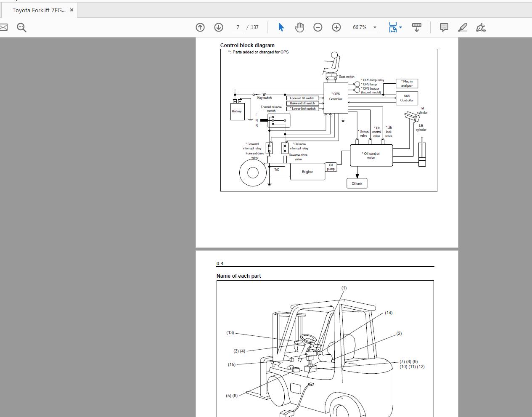Image resolution: width=532 pixels, height=417 pixels.
Task: Open the find text magnifier tool
Action: tap(21, 27)
